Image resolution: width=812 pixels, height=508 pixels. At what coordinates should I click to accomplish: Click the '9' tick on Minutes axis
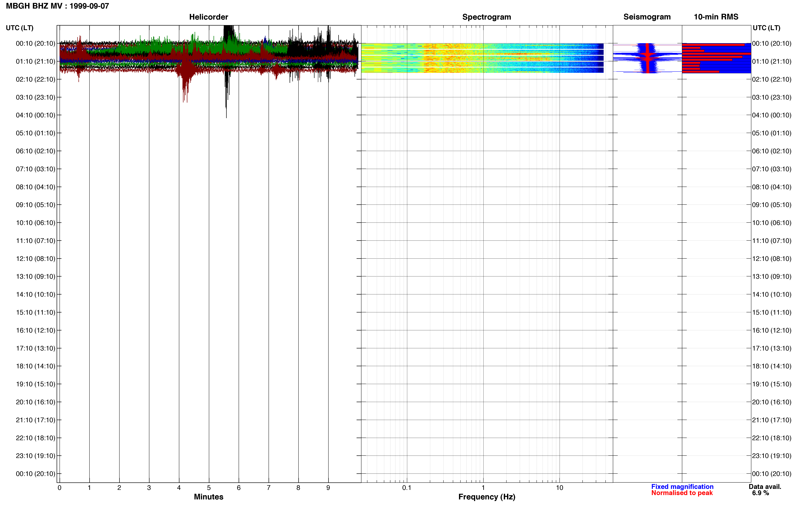(328, 488)
